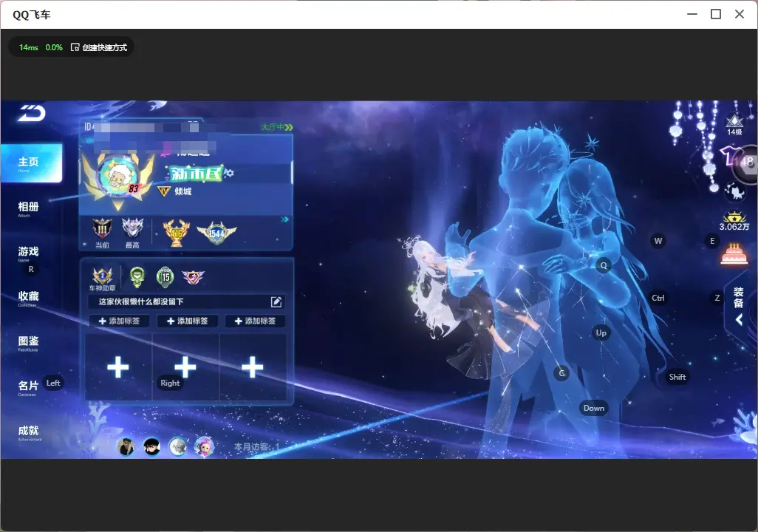Add showcase item in first plus slot
The width and height of the screenshot is (758, 532).
click(118, 367)
